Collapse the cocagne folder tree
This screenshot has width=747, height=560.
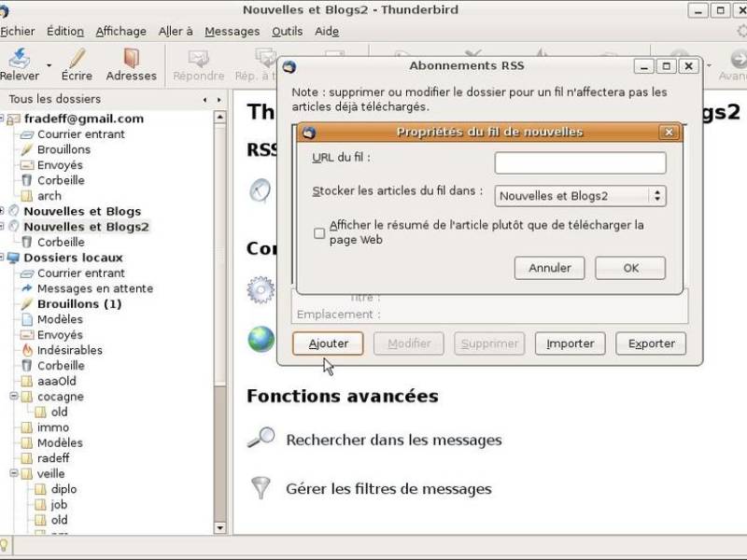14,396
